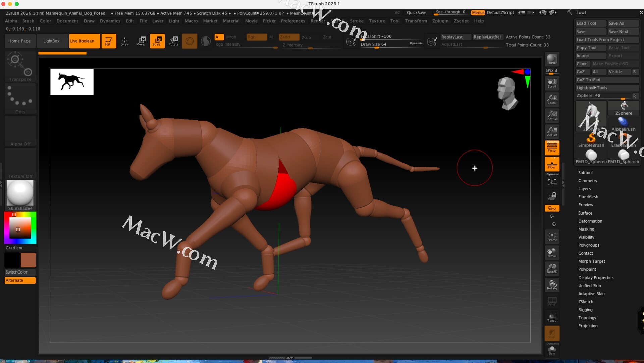Click the Load Tool button
Image resolution: width=644 pixels, height=363 pixels.
point(590,23)
